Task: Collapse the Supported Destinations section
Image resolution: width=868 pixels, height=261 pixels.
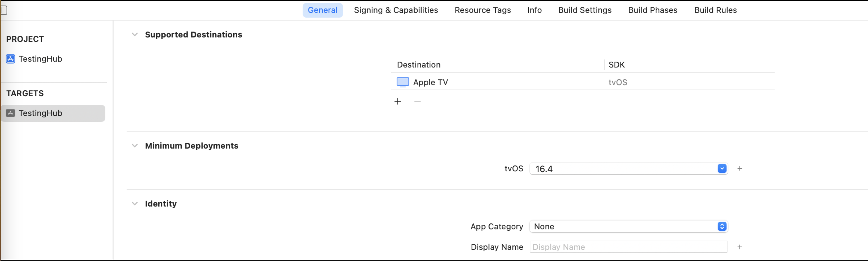Action: tap(135, 35)
